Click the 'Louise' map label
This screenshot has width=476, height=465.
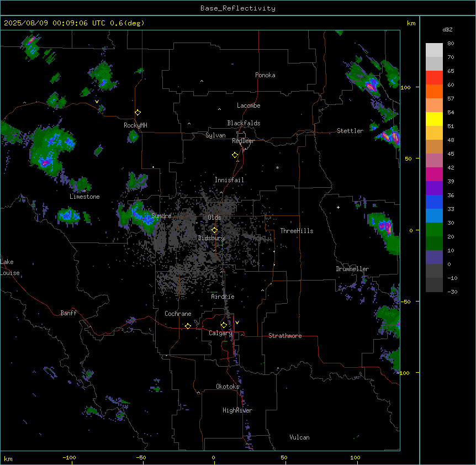click(10, 273)
